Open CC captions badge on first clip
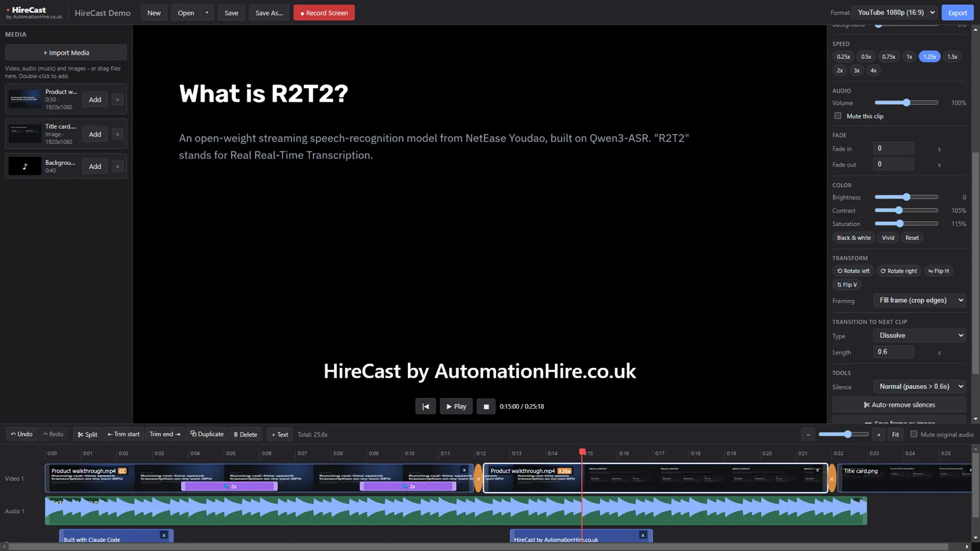The width and height of the screenshot is (980, 551). pyautogui.click(x=123, y=471)
